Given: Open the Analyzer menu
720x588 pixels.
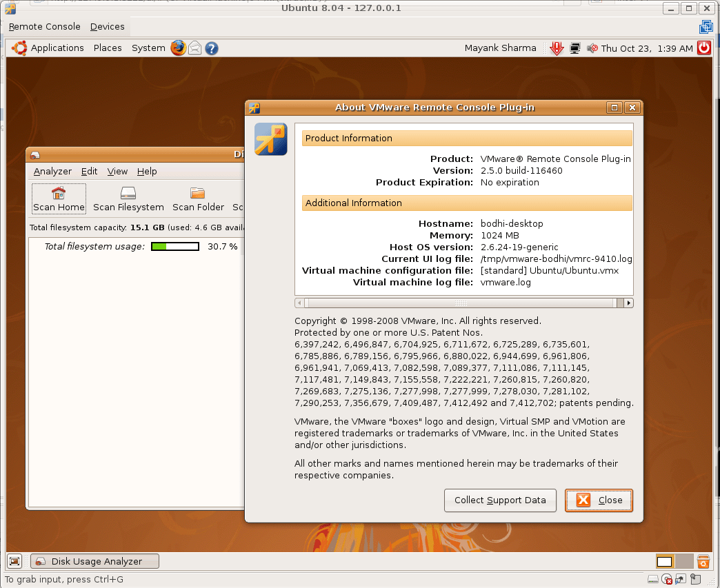Looking at the screenshot, I should 52,171.
